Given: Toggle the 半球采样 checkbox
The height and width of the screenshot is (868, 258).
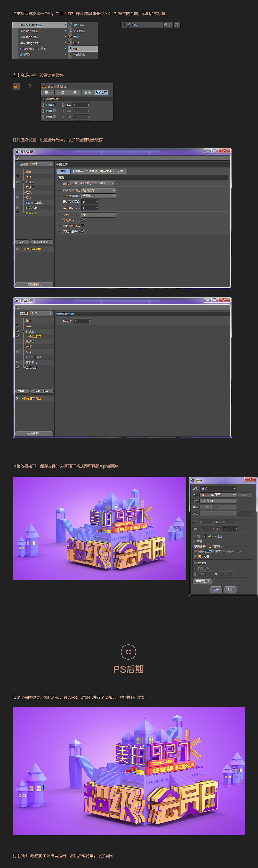Looking at the screenshot, I should pyautogui.click(x=83, y=220).
